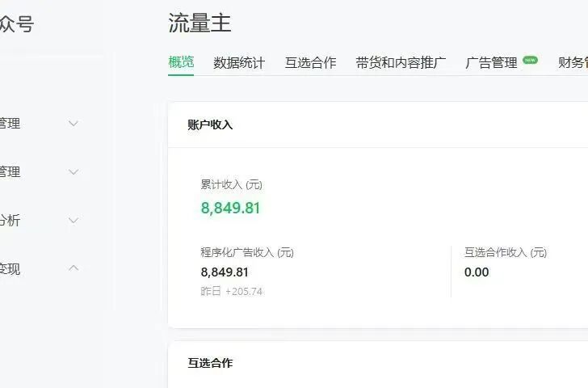The image size is (588, 388).
Task: Click the green 累计收入 total amount
Action: click(x=230, y=208)
